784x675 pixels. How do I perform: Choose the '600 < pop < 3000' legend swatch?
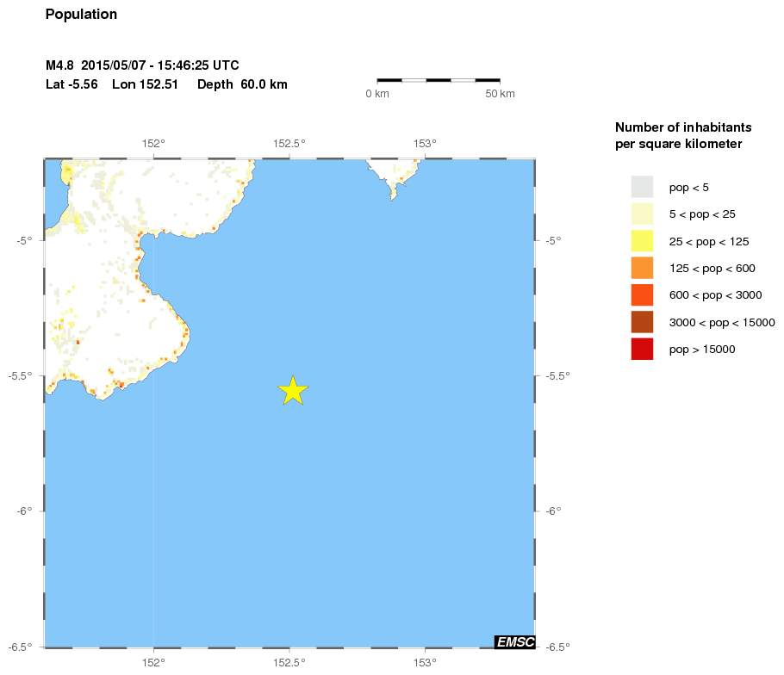[x=642, y=295]
